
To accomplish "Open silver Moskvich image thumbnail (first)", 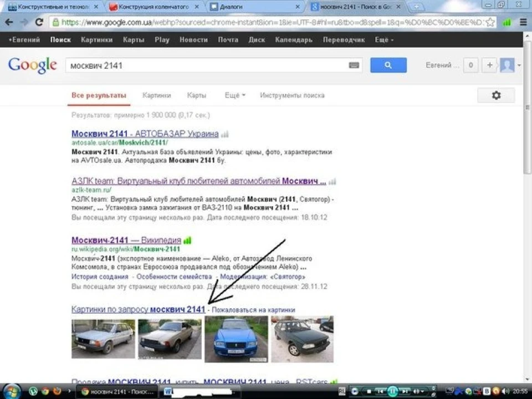I will click(x=103, y=339).
